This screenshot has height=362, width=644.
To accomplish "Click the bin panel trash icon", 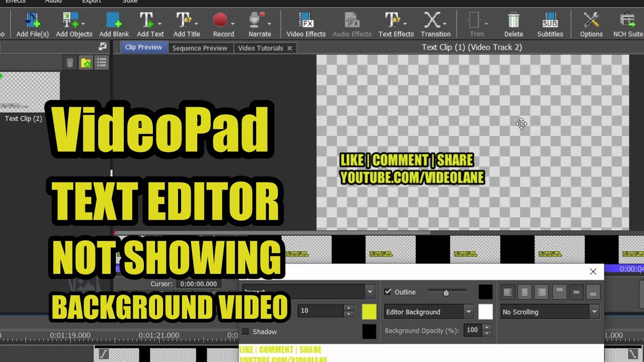I will (70, 63).
